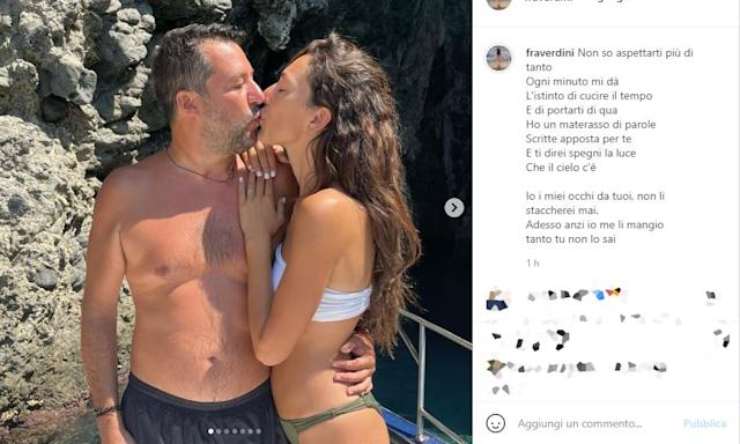
Task: Like the second blurred comment
Action: coord(723,338)
